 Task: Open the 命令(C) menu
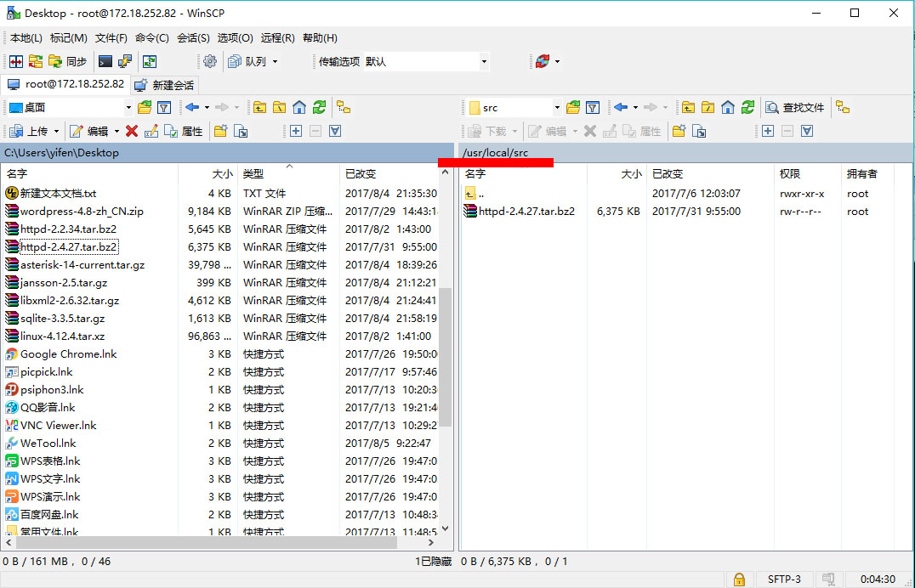[152, 37]
